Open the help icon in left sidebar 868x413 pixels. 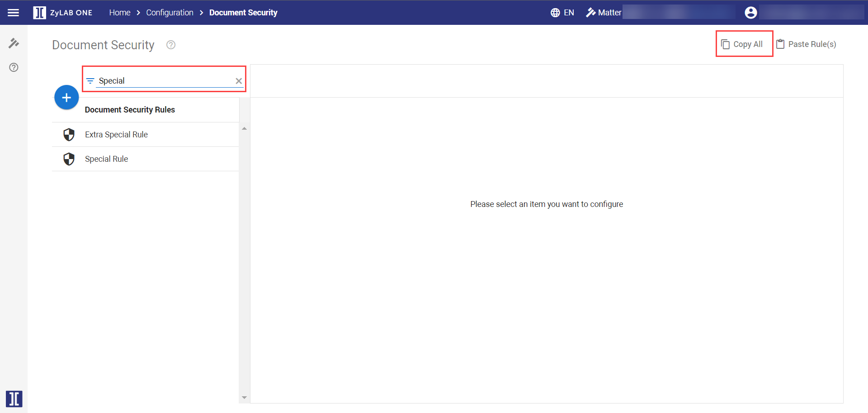[14, 67]
